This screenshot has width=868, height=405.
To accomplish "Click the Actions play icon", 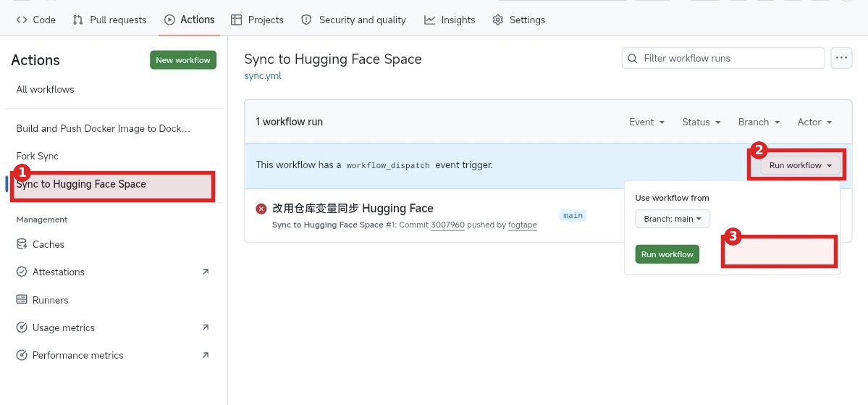I will pos(169,20).
